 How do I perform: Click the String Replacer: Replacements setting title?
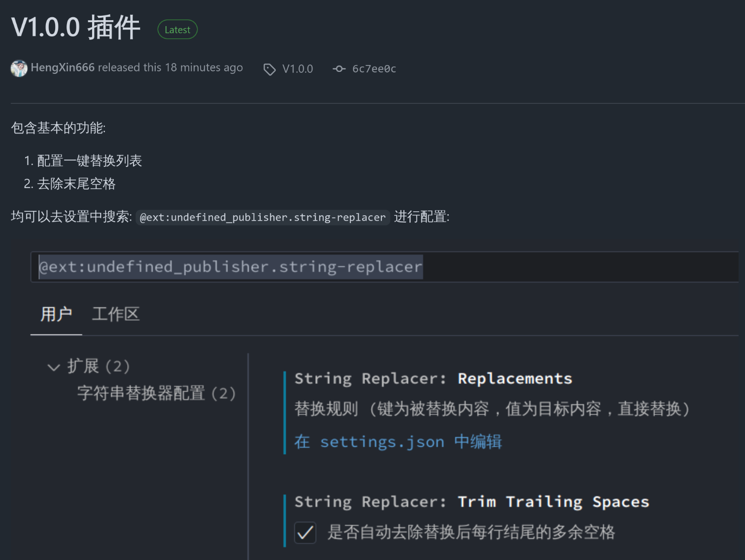click(x=433, y=378)
